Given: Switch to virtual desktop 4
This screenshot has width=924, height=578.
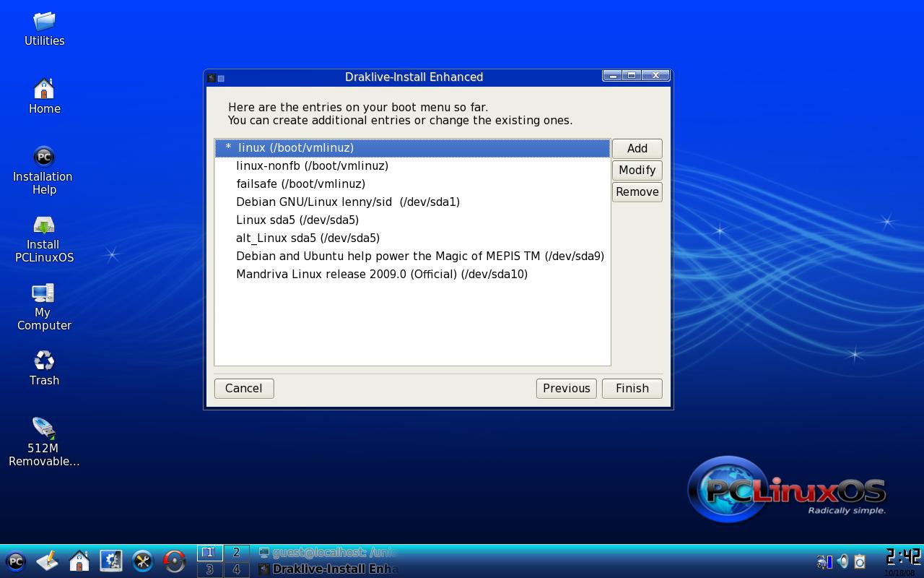Looking at the screenshot, I should pyautogui.click(x=236, y=569).
